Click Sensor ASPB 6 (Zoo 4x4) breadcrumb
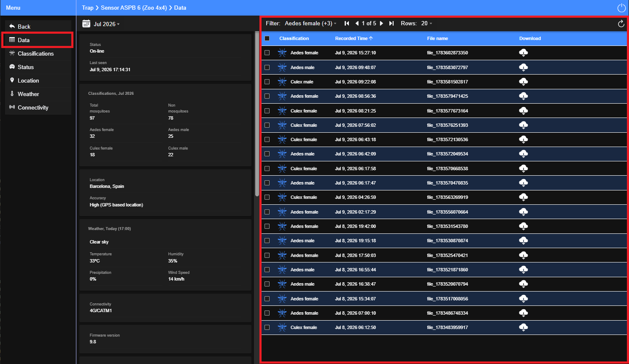 point(134,8)
